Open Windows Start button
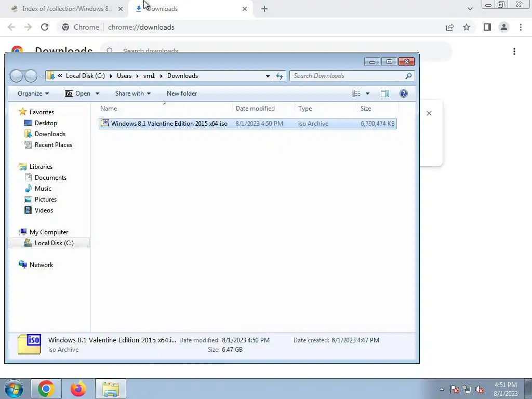The height and width of the screenshot is (399, 532). coord(14,389)
